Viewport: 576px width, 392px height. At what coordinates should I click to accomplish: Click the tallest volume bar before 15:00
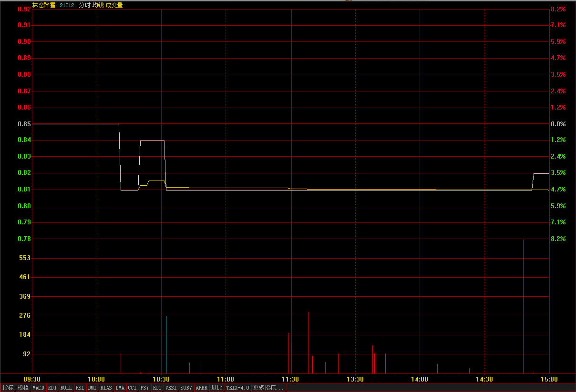pyautogui.click(x=523, y=306)
